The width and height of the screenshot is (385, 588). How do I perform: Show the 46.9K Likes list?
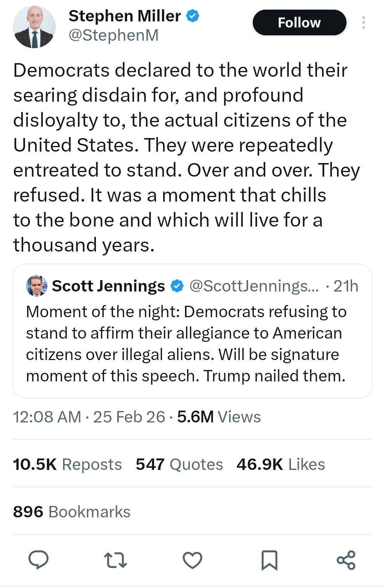coord(281,464)
